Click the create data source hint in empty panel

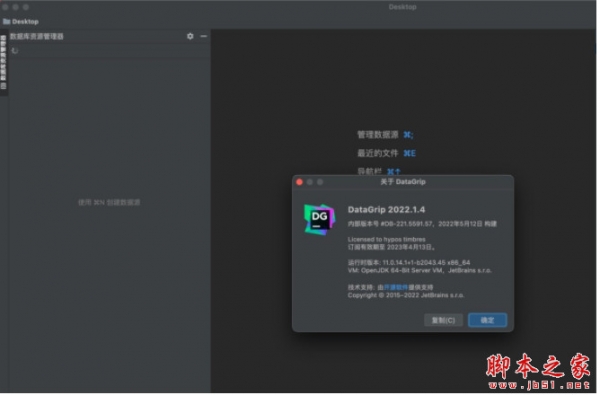click(x=109, y=202)
